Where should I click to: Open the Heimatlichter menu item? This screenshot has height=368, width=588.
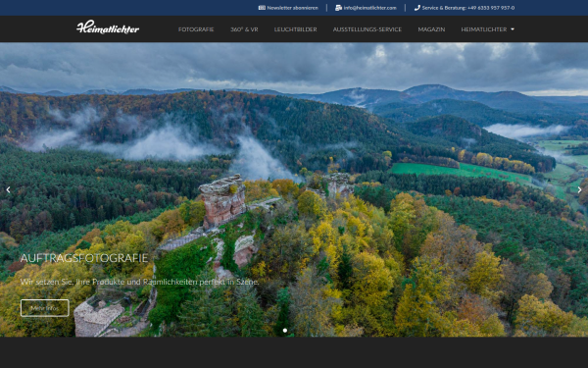(x=484, y=29)
